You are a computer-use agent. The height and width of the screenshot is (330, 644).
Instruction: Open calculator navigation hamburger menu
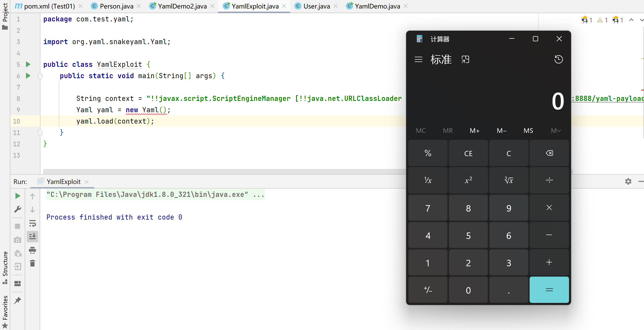tap(419, 59)
